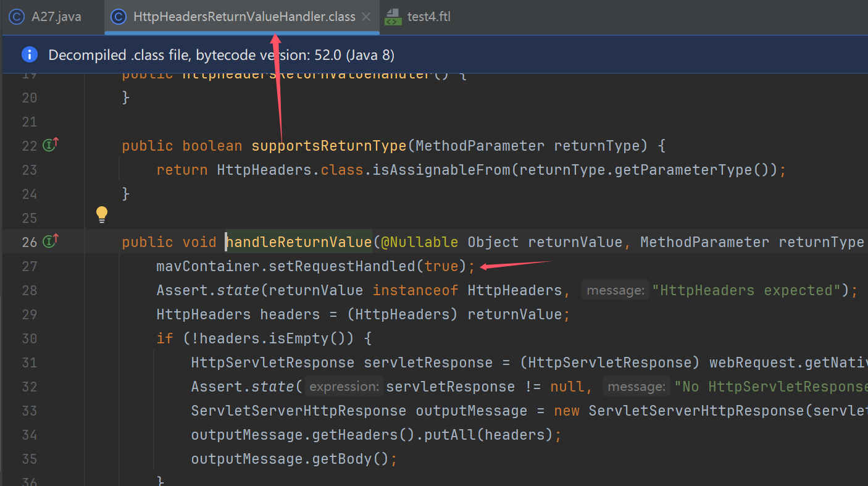Click line number 27 in the gutter
The height and width of the screenshot is (486, 868).
point(30,266)
